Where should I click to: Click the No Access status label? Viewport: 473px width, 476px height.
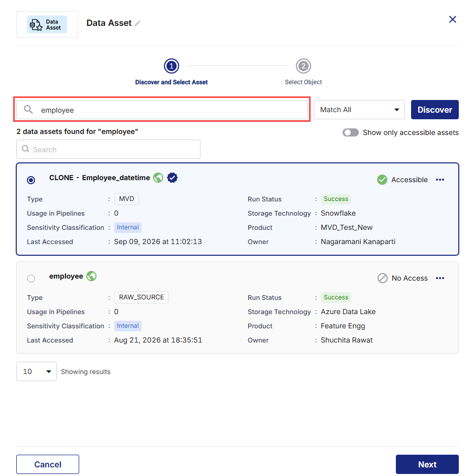point(410,278)
